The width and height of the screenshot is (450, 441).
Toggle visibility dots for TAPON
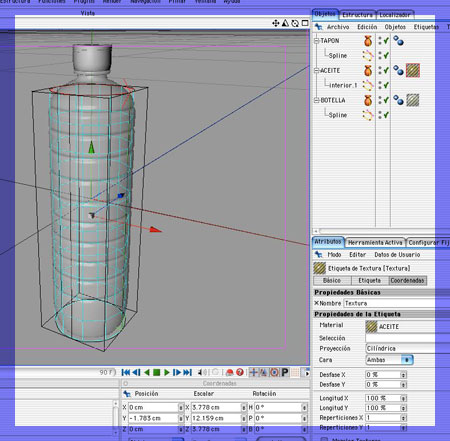(380, 41)
